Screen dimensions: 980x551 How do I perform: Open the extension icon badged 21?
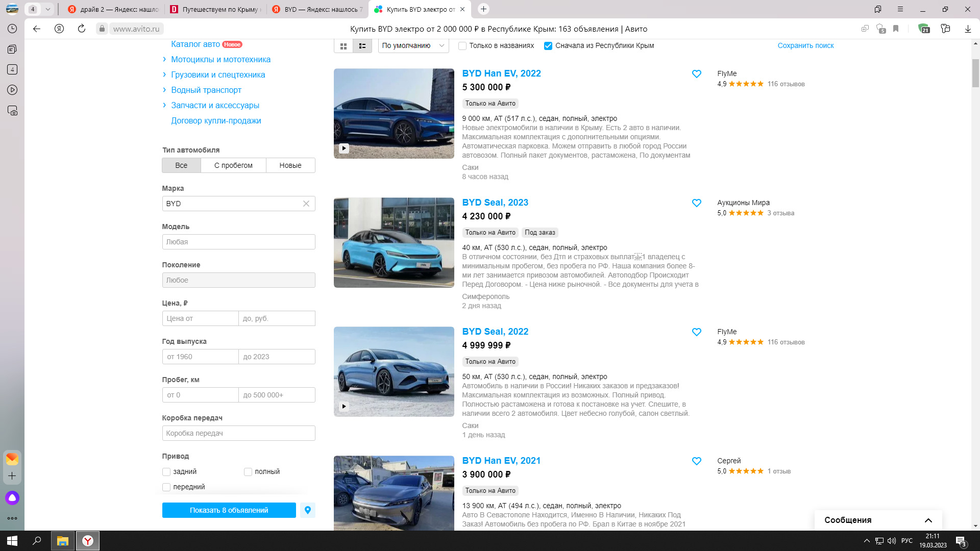click(x=924, y=29)
